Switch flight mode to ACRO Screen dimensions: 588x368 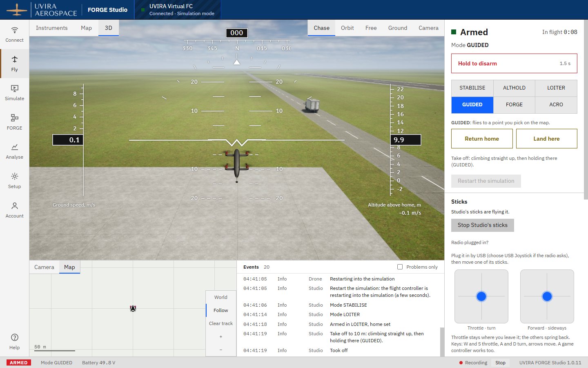click(x=556, y=105)
